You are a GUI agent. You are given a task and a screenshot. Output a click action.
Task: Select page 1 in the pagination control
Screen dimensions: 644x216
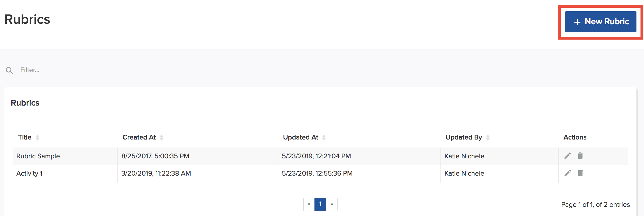320,204
